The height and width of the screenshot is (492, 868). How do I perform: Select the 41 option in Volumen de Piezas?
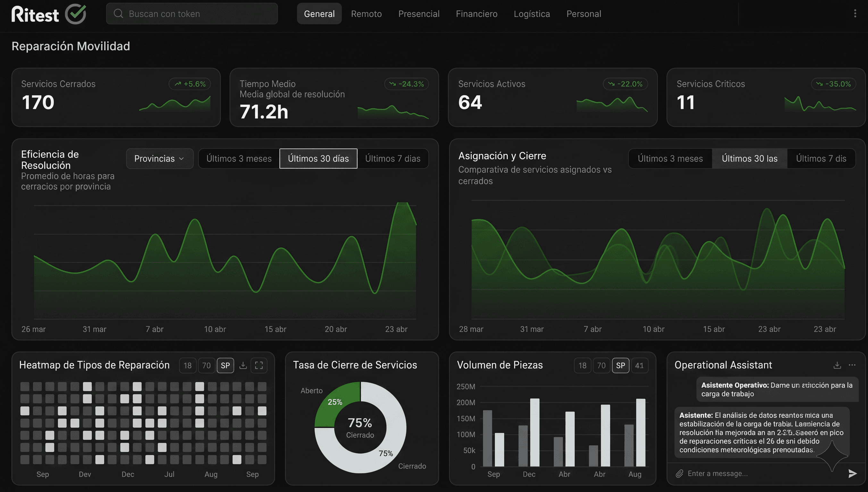pos(639,365)
